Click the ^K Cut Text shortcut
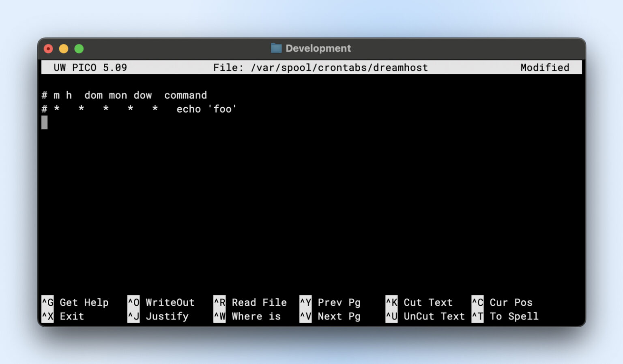This screenshot has height=364, width=623. click(x=419, y=302)
